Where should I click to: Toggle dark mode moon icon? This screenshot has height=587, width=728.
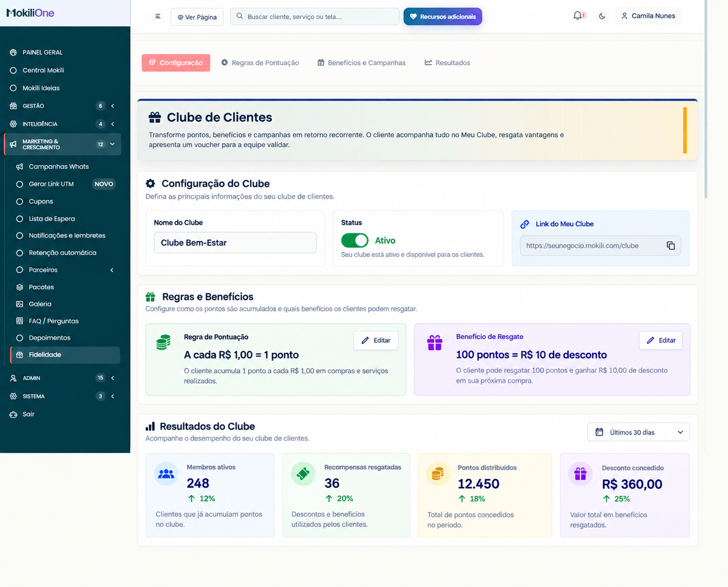click(x=602, y=16)
